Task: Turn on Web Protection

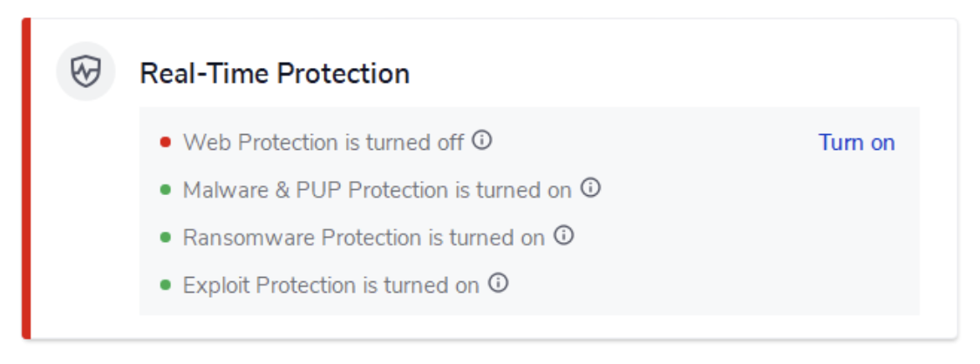Action: (856, 142)
